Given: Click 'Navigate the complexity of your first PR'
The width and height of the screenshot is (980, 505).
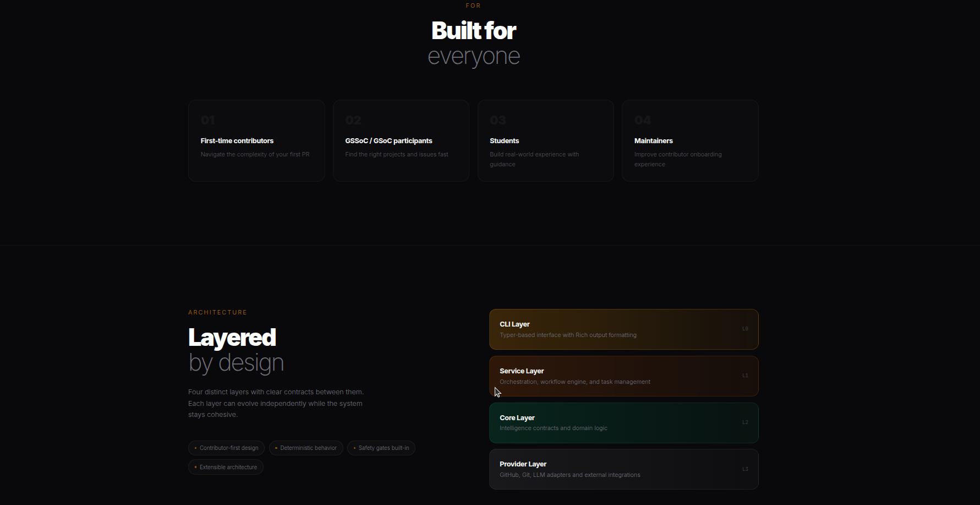Looking at the screenshot, I should pos(255,154).
